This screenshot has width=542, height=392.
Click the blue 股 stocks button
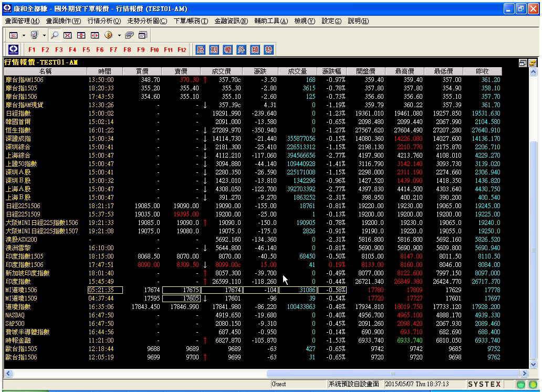coord(201,49)
